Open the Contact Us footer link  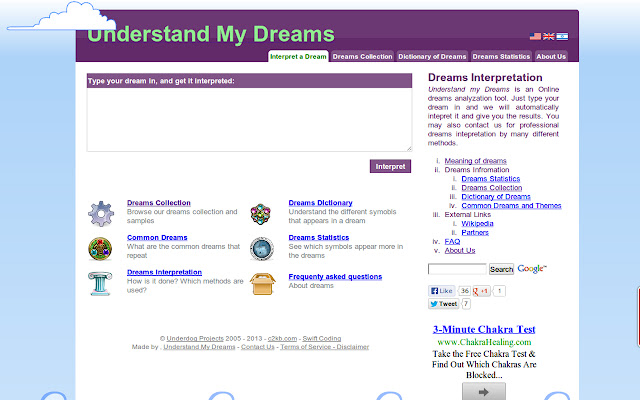click(258, 347)
